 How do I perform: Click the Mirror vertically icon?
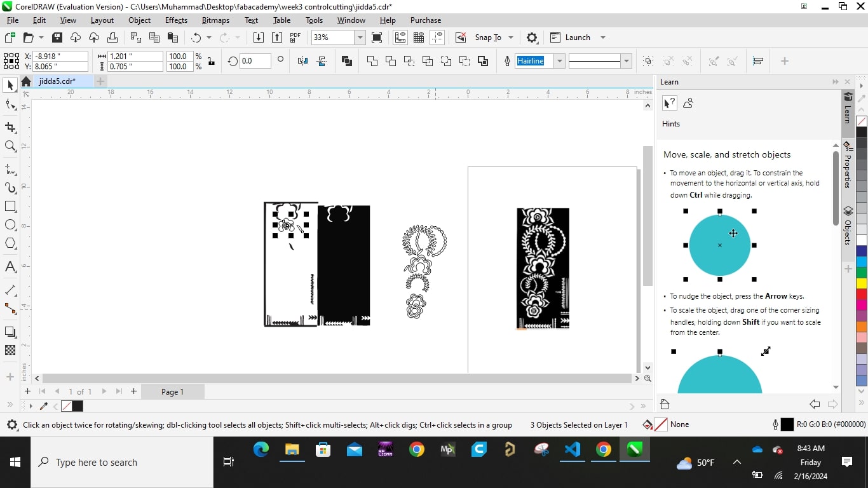pyautogui.click(x=321, y=61)
